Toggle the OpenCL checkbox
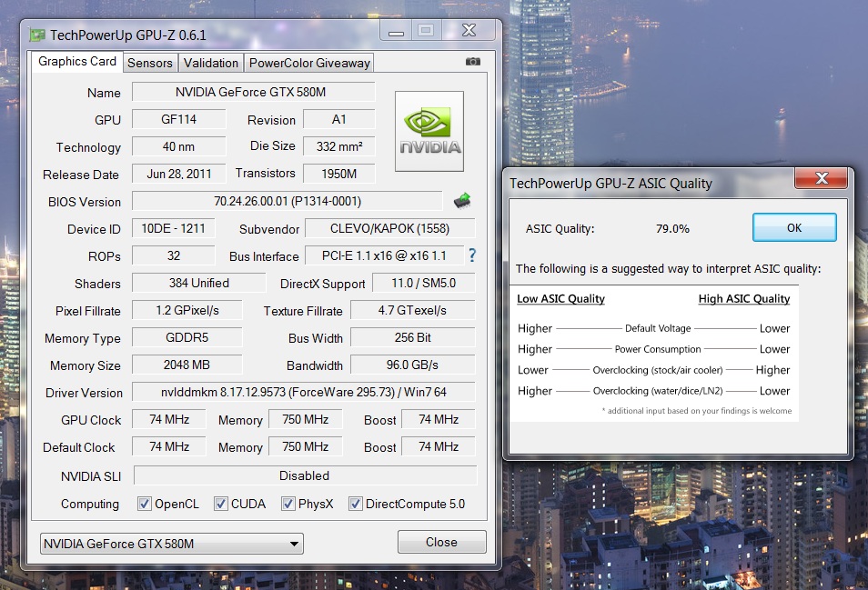 coord(145,504)
